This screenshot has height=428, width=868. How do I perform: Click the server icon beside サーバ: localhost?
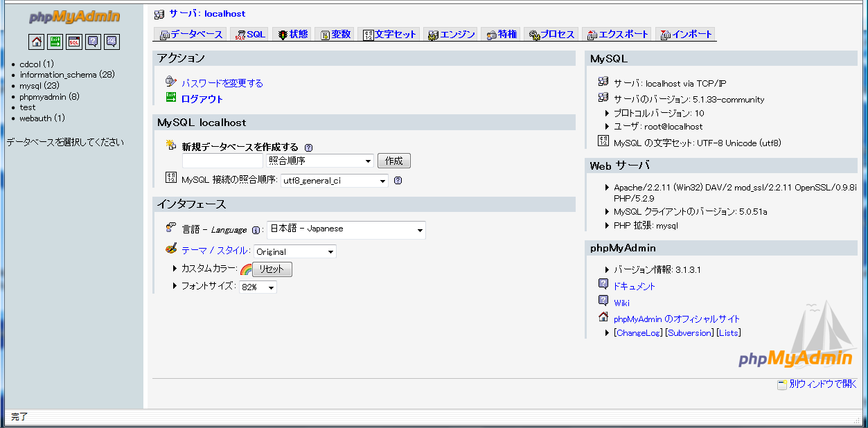pos(160,14)
